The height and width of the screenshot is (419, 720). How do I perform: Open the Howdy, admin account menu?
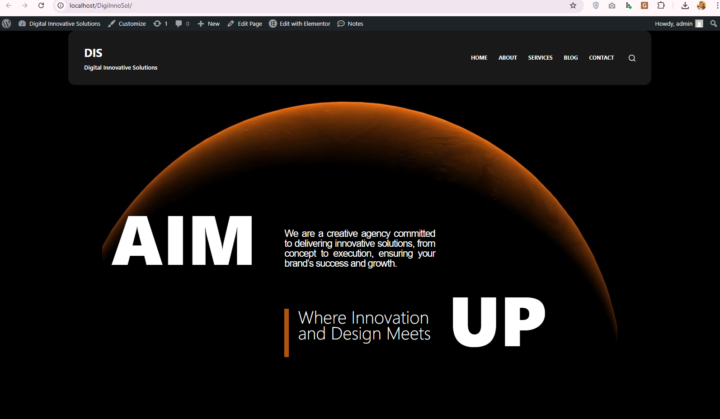(678, 23)
